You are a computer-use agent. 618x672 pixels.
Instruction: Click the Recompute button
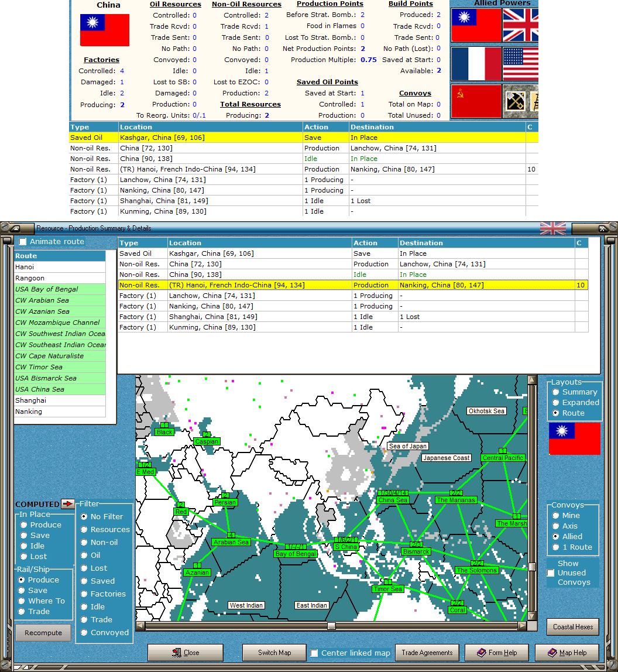point(43,633)
